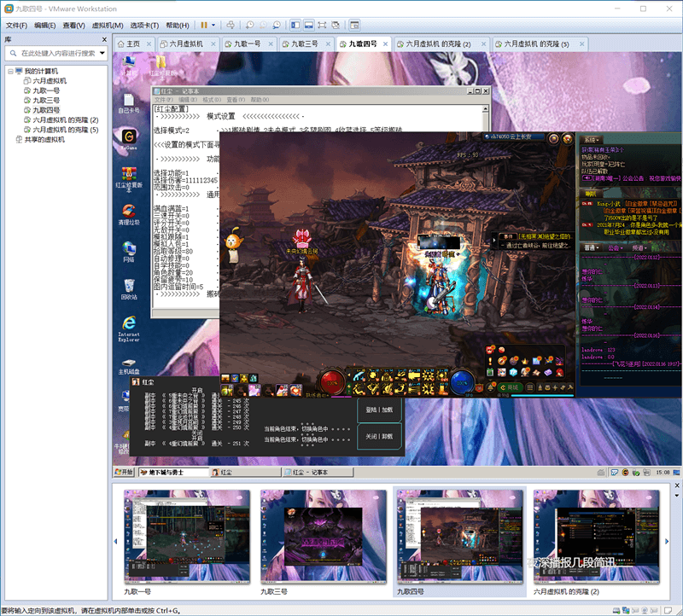Screen dimensions: 683x616
Task: Switch to the 九歌一号 tab
Action: (248, 44)
